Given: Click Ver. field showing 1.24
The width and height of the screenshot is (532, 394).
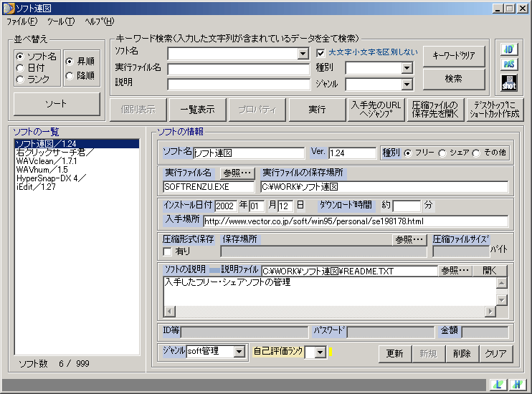Looking at the screenshot, I should point(352,153).
